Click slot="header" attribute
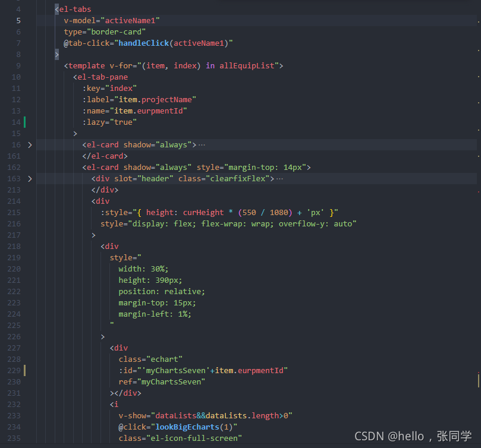The width and height of the screenshot is (481, 448). pyautogui.click(x=143, y=179)
